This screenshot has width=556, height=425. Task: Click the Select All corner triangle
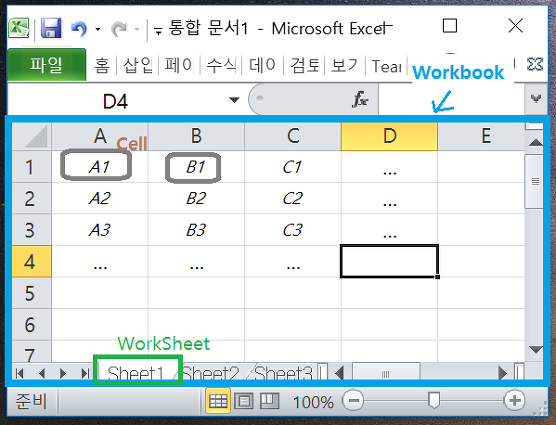click(32, 136)
